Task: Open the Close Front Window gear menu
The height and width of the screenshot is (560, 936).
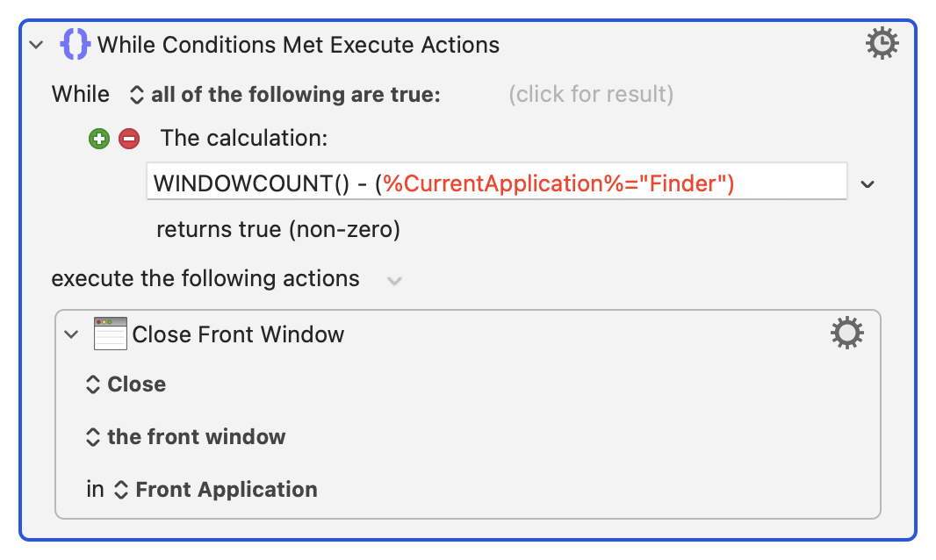Action: tap(846, 334)
